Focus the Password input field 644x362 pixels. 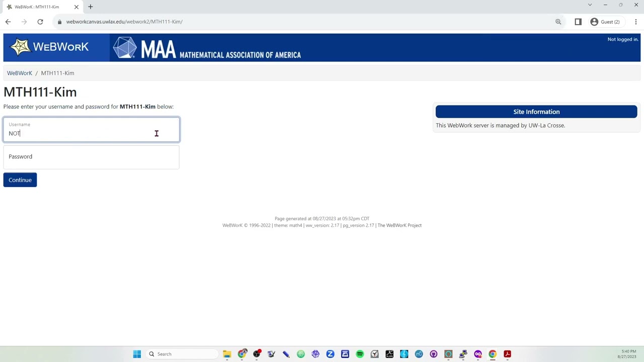(x=91, y=157)
